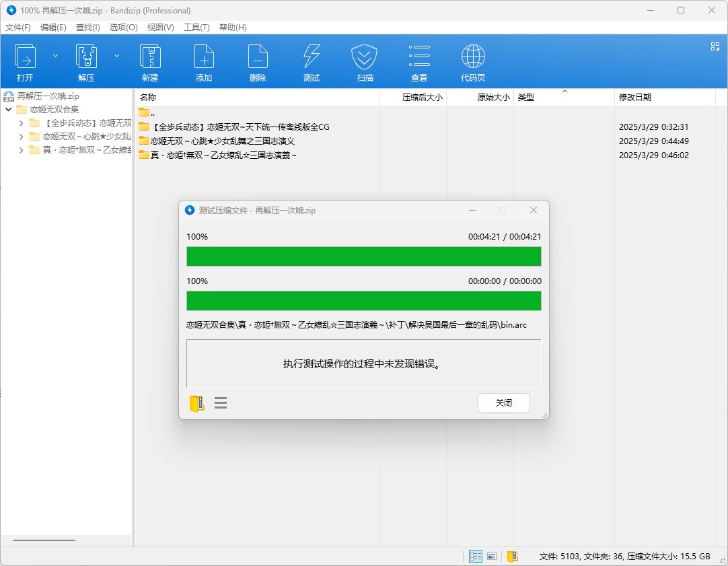
Task: Select 再解压一次哦.zip root in tree
Action: 48,96
